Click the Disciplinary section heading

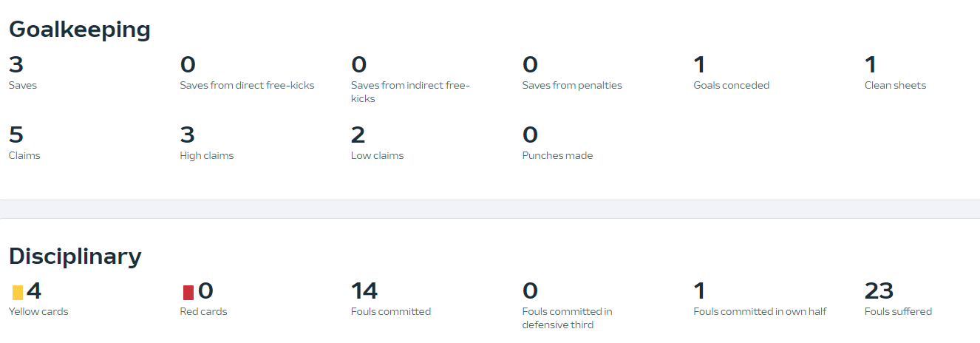pyautogui.click(x=75, y=256)
